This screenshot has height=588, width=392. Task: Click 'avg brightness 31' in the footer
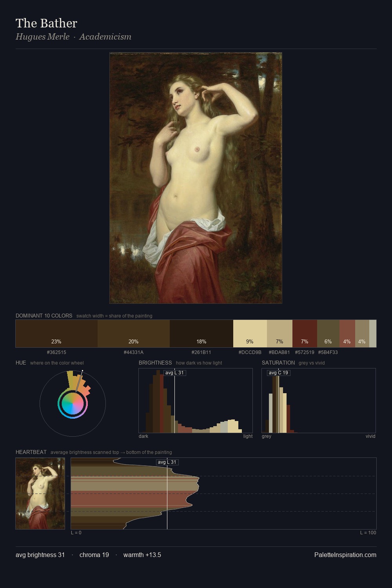(x=40, y=555)
